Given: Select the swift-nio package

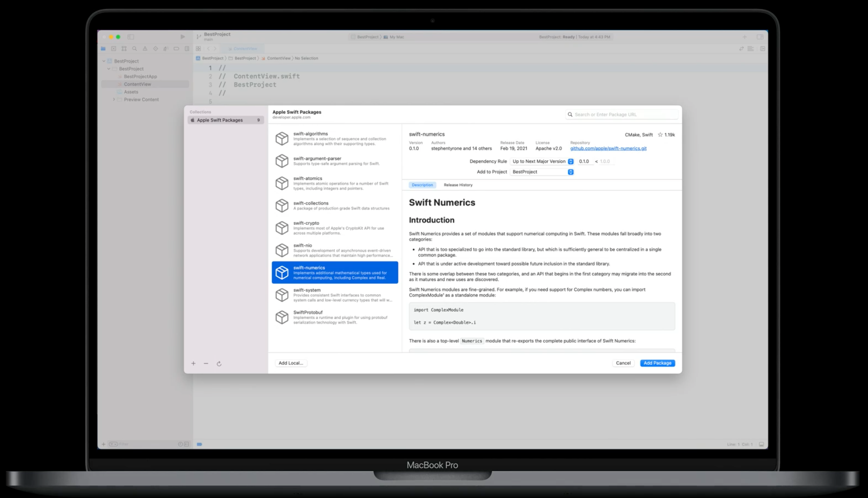Looking at the screenshot, I should pos(335,250).
